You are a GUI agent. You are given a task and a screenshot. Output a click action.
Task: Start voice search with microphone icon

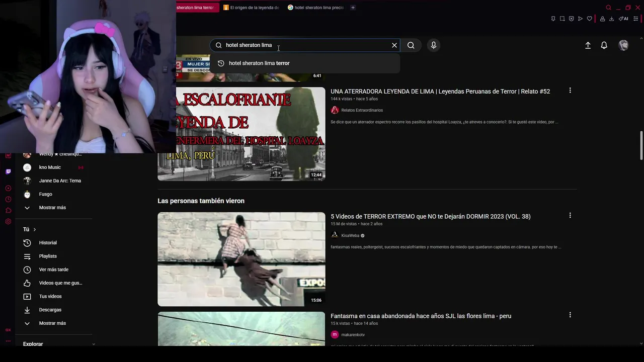434,45
